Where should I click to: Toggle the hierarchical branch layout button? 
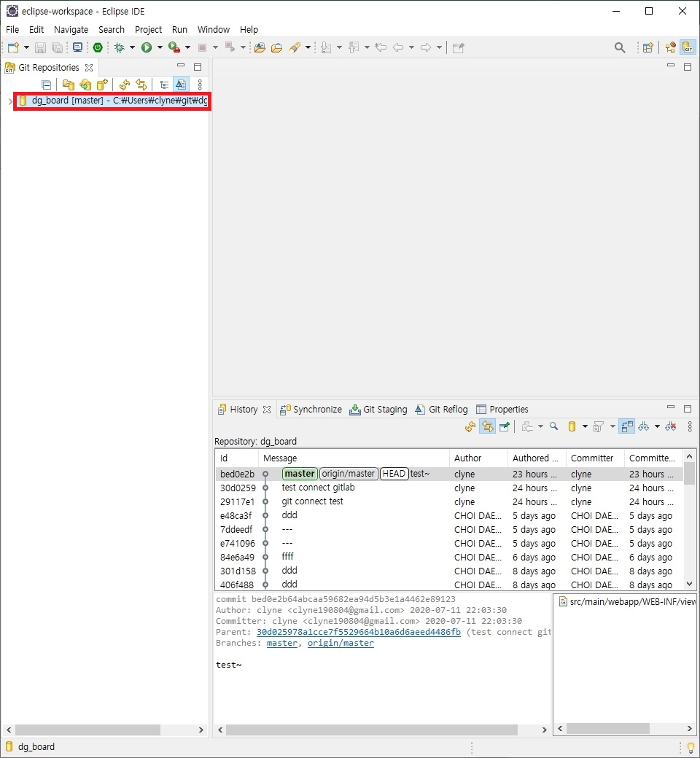coord(165,85)
